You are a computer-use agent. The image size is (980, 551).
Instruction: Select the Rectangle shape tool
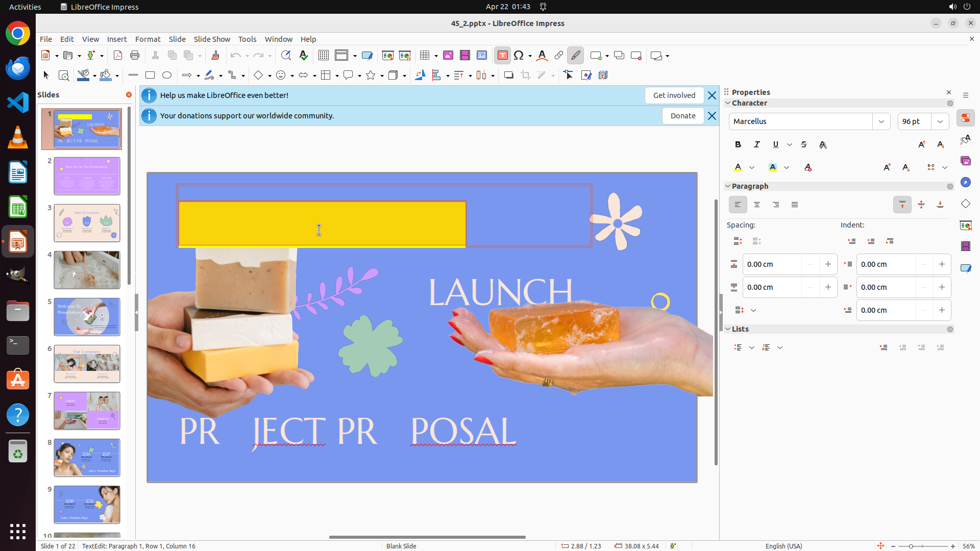click(x=150, y=76)
